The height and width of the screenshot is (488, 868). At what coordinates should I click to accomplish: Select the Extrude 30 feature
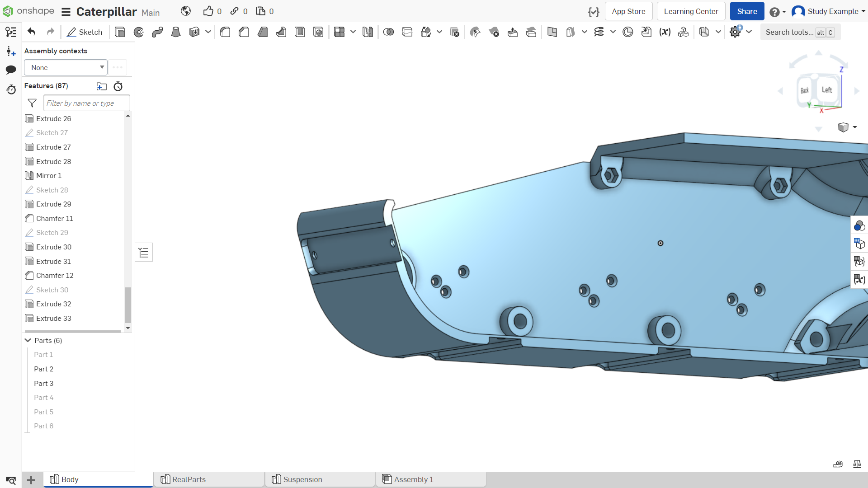[x=54, y=247]
